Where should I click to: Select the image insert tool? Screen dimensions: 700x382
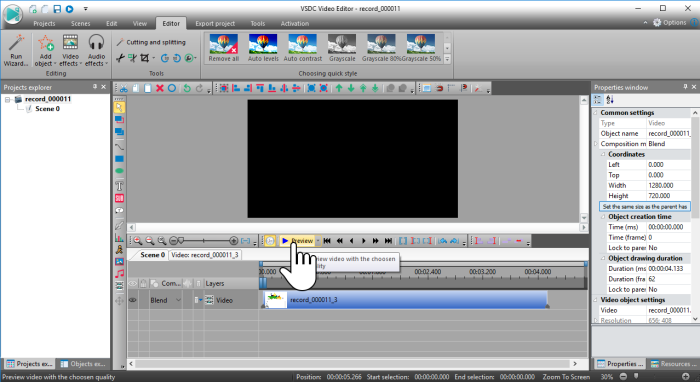pyautogui.click(x=119, y=262)
